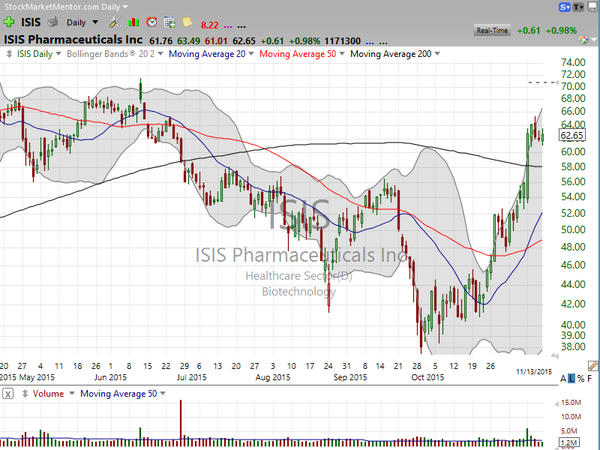Click the 1171300 volume figure in header
The height and width of the screenshot is (450, 600).
(342, 41)
